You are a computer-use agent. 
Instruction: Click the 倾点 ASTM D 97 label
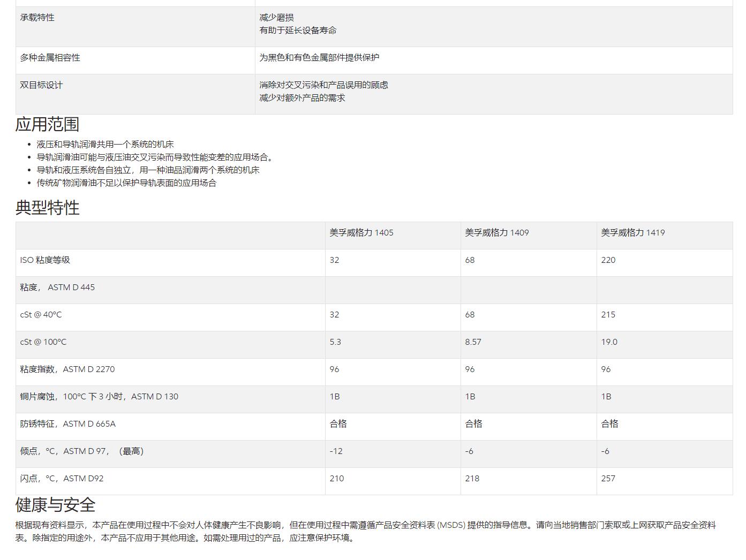click(x=82, y=451)
